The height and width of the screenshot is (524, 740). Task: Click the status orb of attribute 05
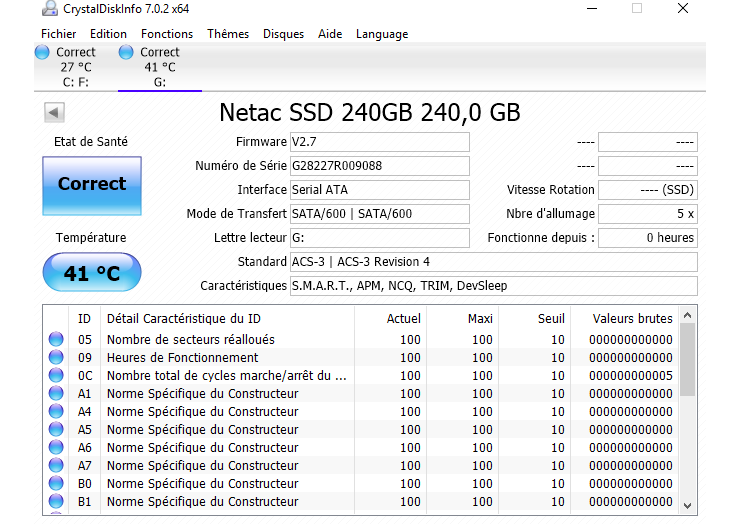click(56, 339)
